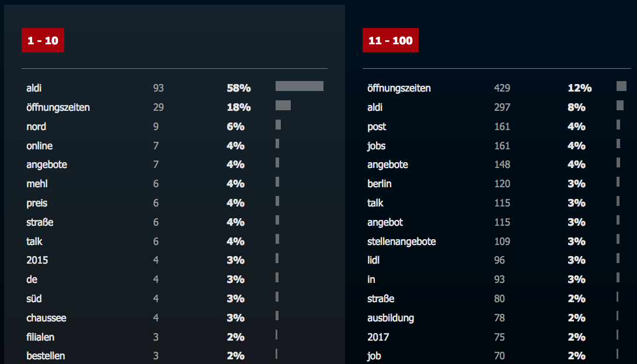Select keyword "aldi" in the 1 - 10 list
Image resolution: width=637 pixels, height=364 pixels.
pos(34,88)
